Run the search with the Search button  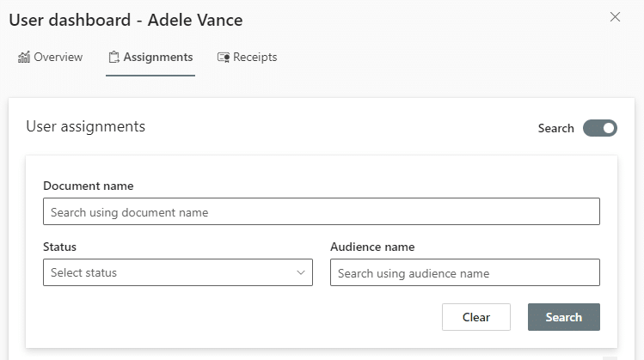[x=563, y=317]
